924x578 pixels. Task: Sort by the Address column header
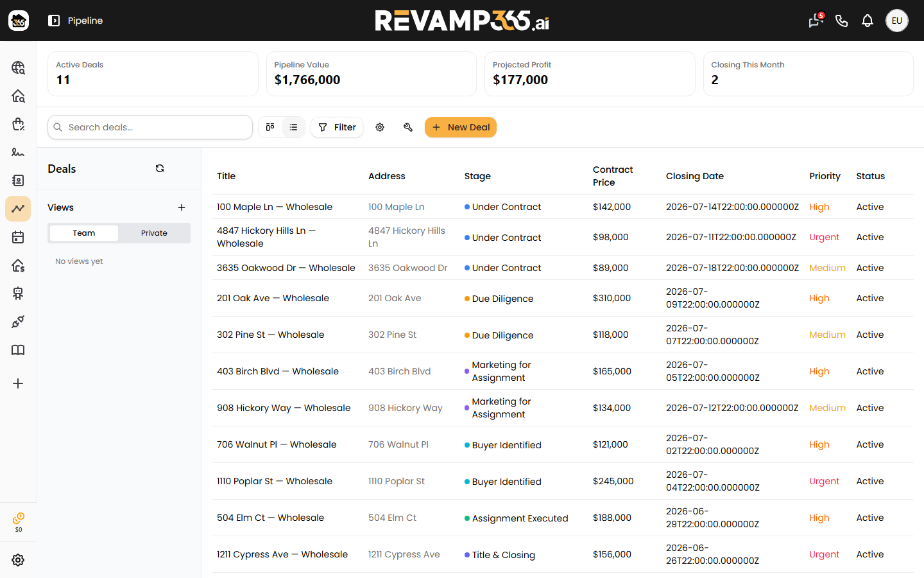[387, 176]
